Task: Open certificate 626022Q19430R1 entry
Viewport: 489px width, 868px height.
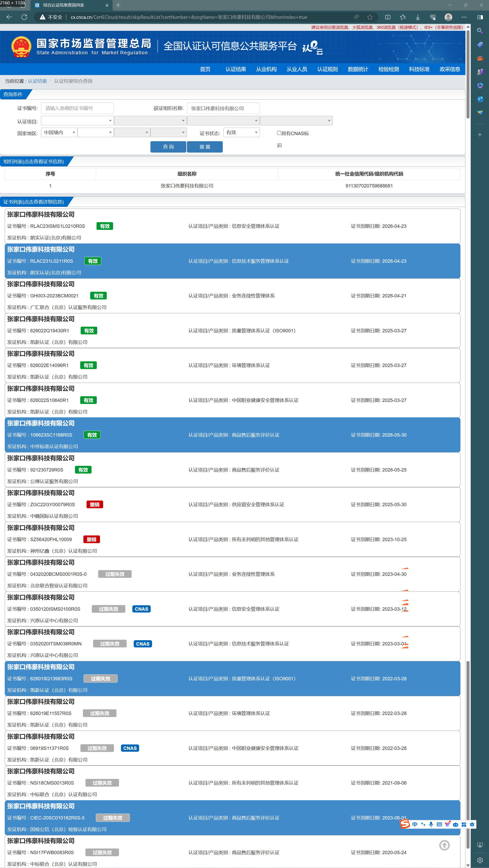Action: point(232,331)
